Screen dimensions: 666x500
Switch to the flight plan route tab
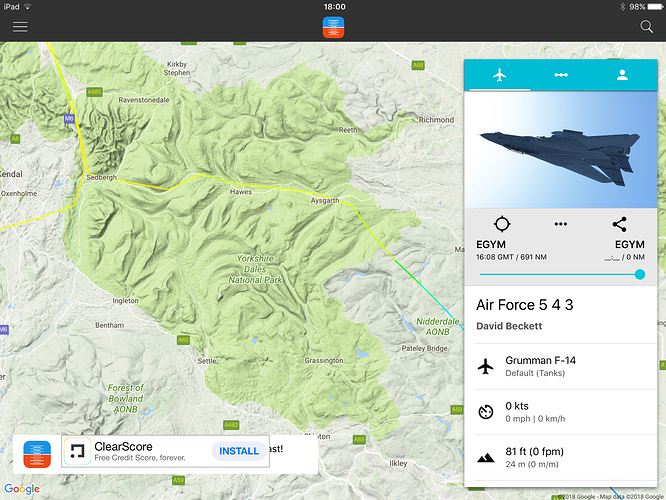[x=561, y=75]
